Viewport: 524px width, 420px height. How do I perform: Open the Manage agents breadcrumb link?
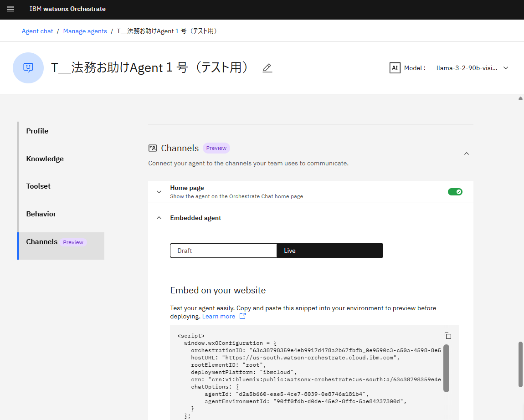click(85, 31)
